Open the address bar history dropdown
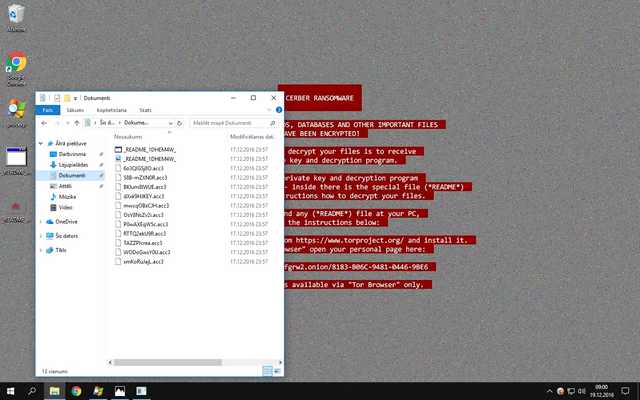 (x=170, y=123)
